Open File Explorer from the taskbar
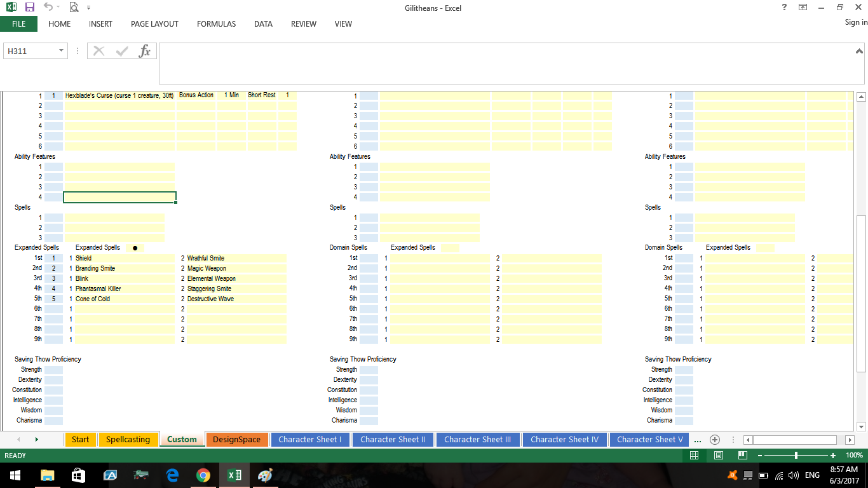This screenshot has height=488, width=868. click(x=48, y=475)
